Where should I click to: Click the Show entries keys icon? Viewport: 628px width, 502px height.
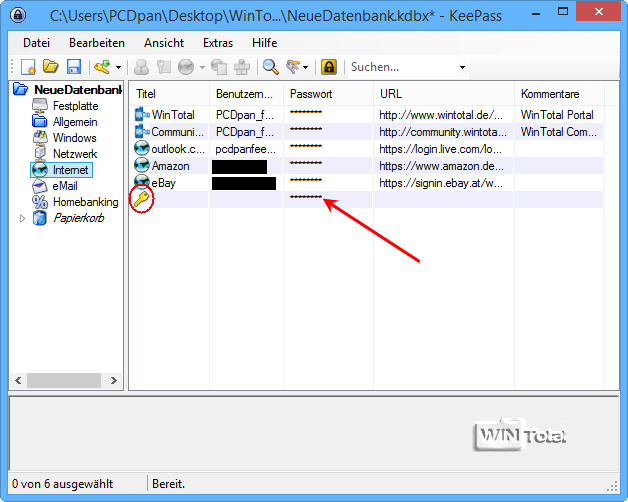tap(293, 67)
